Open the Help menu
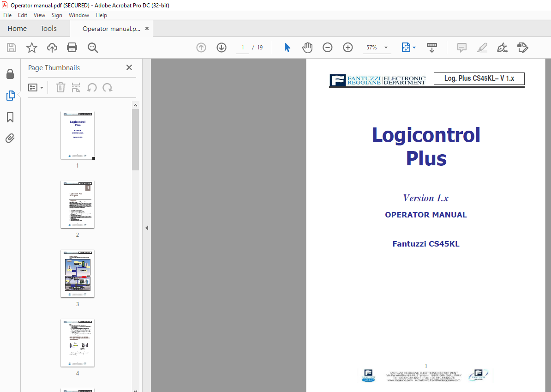551x392 pixels. [x=101, y=15]
